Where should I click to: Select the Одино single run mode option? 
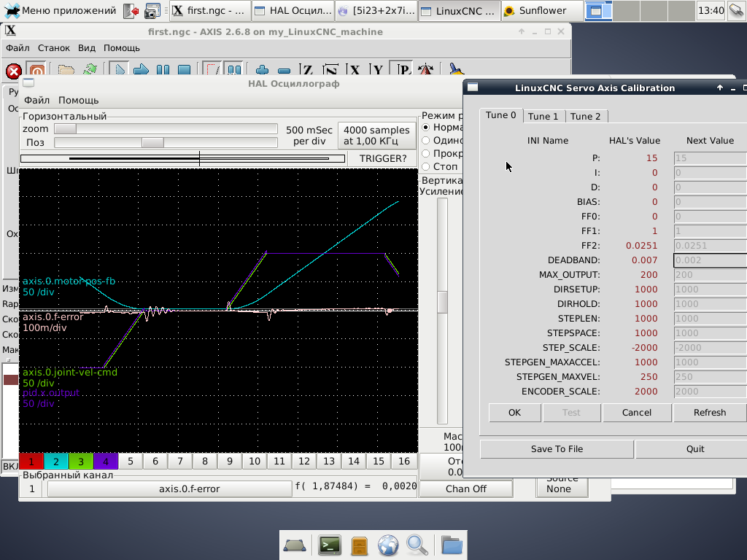pyautogui.click(x=426, y=141)
